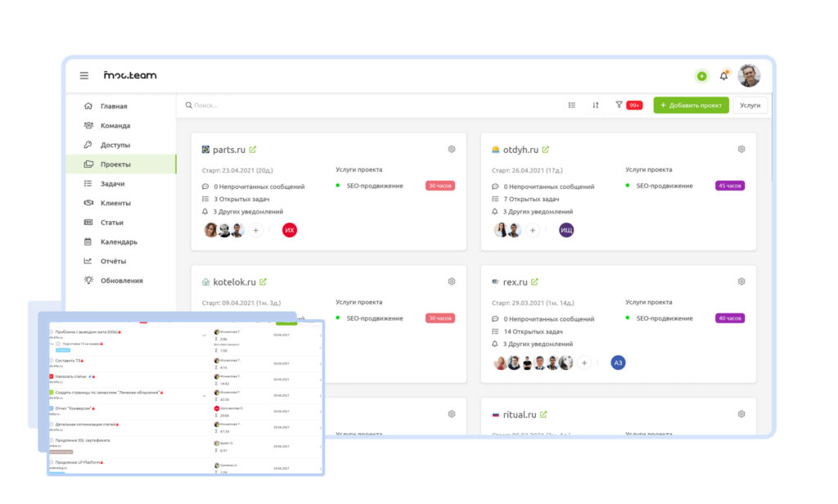838x504 pixels.
Task: Tick the checkbox for Написать статьи
Action: (x=51, y=376)
